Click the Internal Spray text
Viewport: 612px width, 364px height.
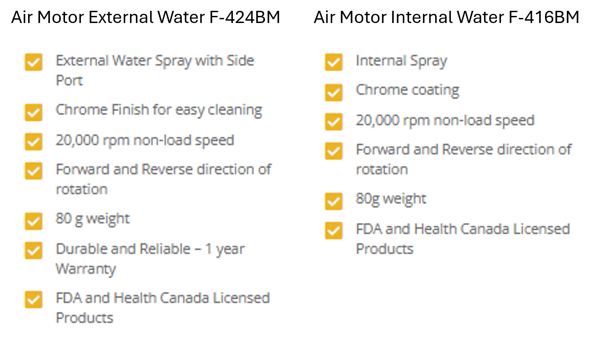tap(401, 61)
